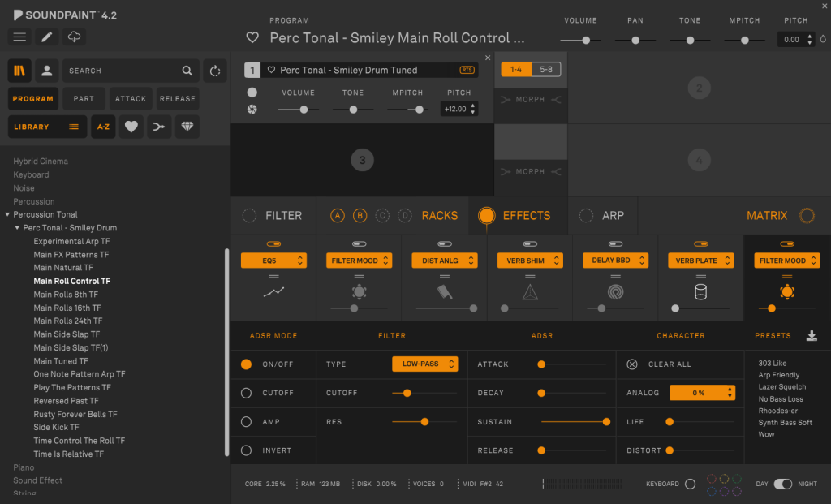Open the cloud download icon
This screenshot has height=504, width=831.
(x=74, y=37)
